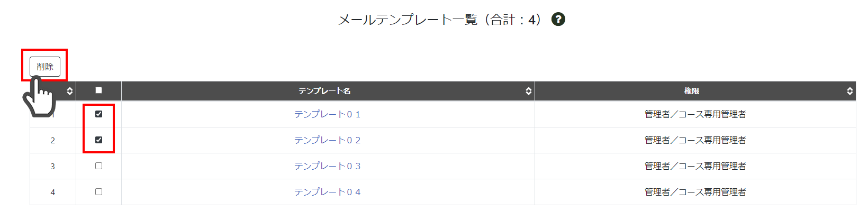Click sort arrows of the number column

[x=69, y=91]
